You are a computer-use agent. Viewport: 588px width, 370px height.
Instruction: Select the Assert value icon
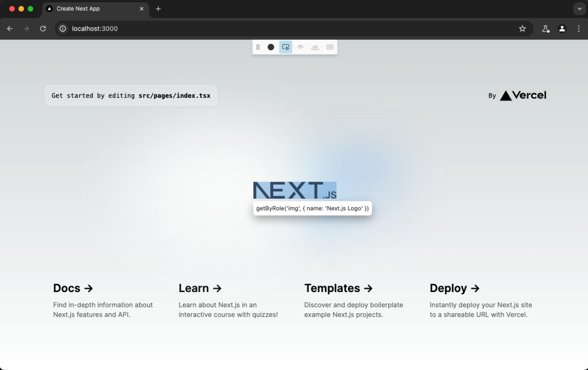click(x=330, y=47)
